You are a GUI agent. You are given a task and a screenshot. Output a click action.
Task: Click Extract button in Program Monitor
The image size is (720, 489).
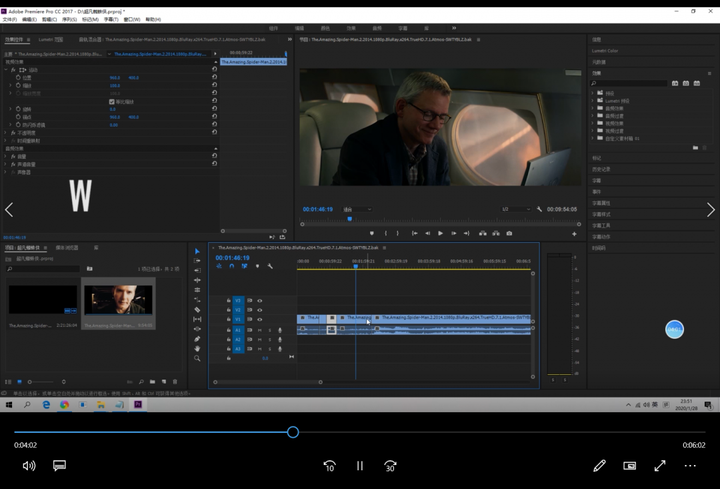pyautogui.click(x=496, y=233)
